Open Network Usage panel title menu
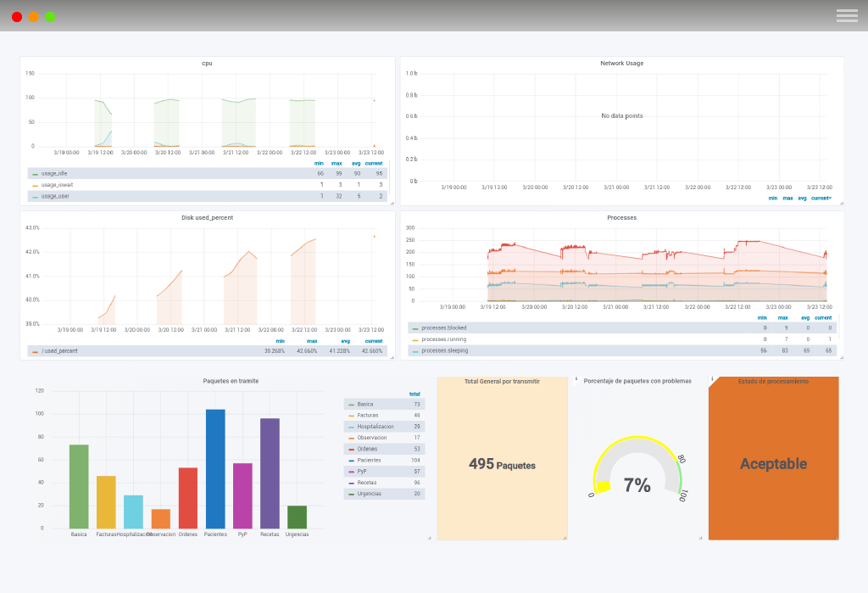The image size is (868, 593). 621,64
